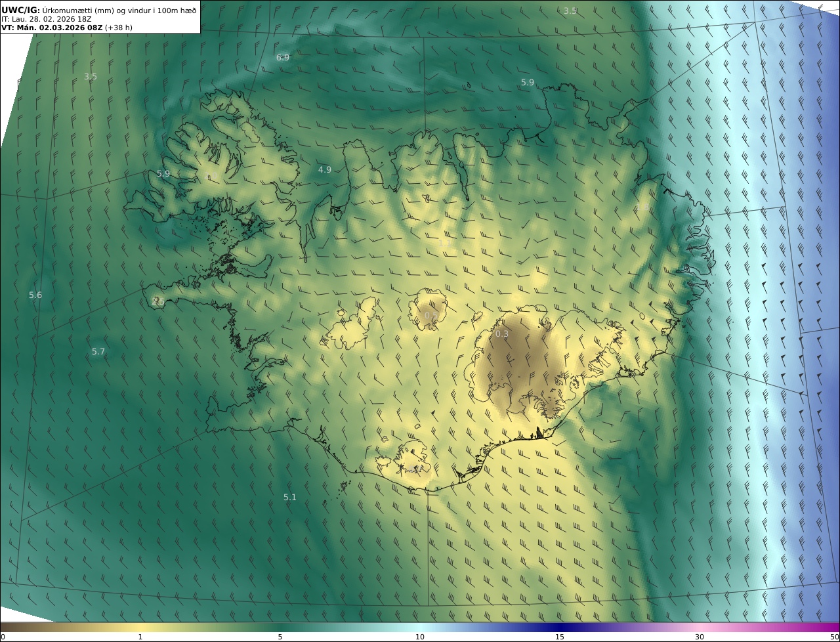Click the '5.7' value label on the map
This screenshot has height=642, width=840.
point(98,352)
